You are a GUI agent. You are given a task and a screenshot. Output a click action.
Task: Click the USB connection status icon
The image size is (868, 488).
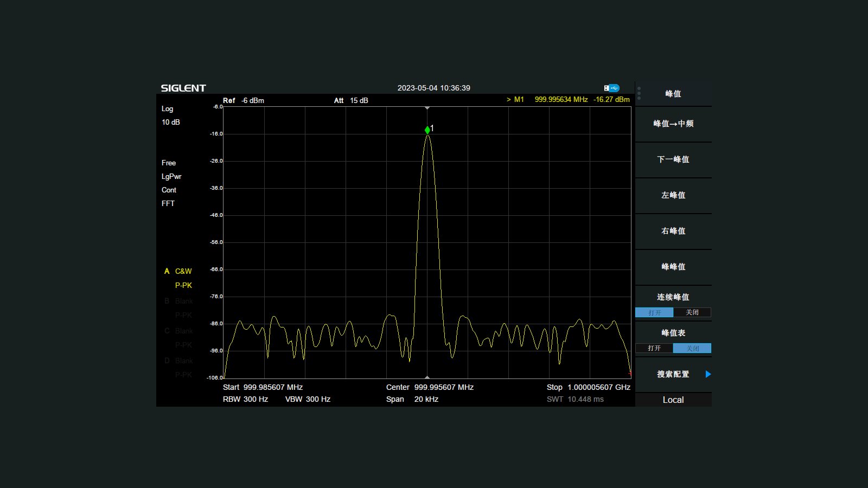tap(611, 88)
